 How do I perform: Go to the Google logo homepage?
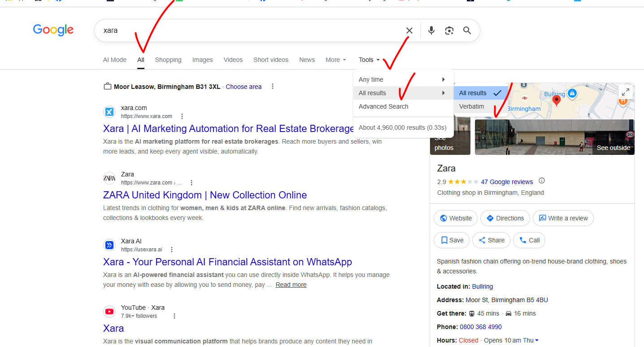53,30
